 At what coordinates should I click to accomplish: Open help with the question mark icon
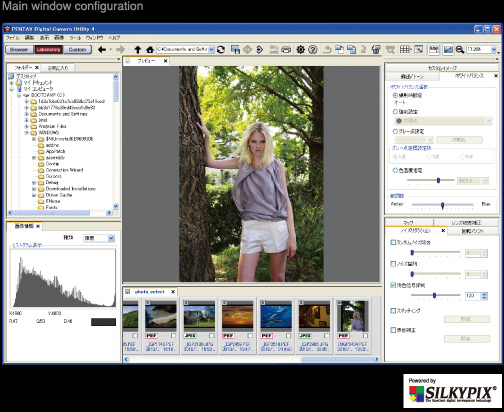coord(313,50)
